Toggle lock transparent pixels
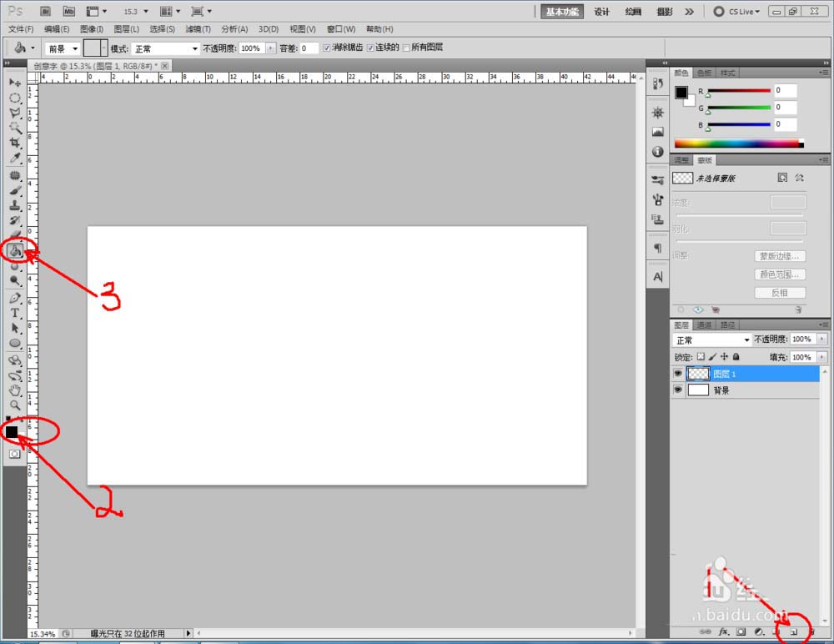Viewport: 834px width, 644px height. click(x=701, y=356)
